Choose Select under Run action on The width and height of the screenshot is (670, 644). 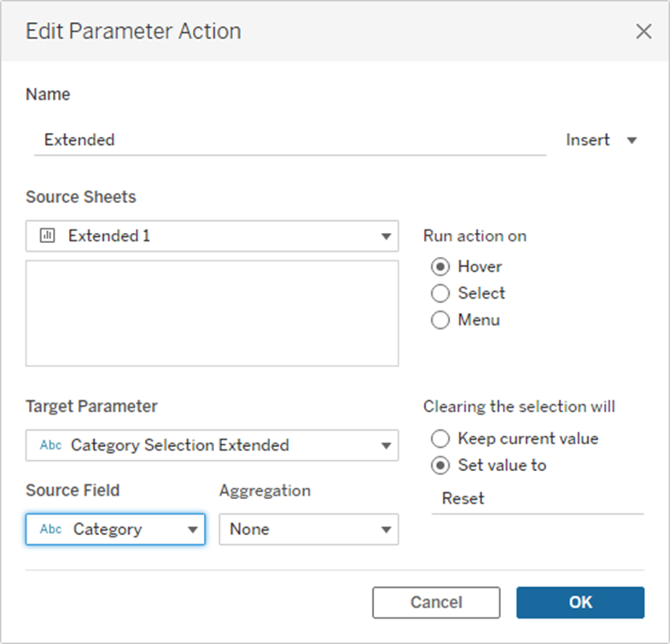(440, 293)
